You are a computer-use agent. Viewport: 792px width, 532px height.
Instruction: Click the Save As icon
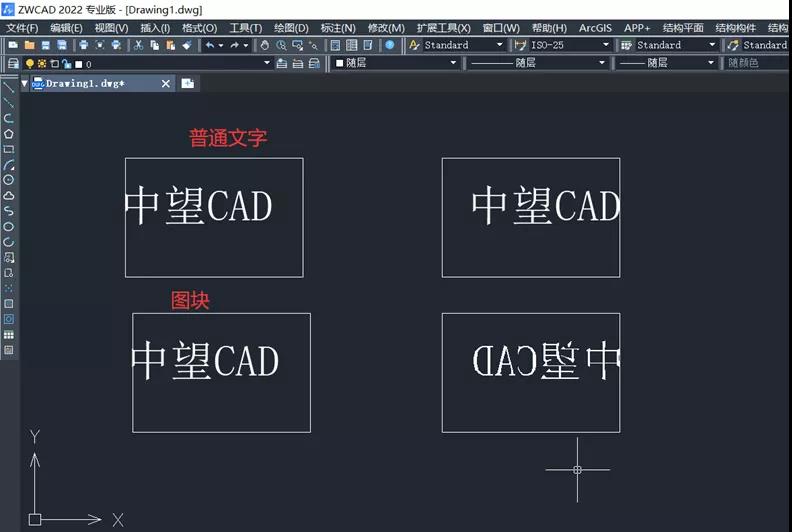(x=62, y=45)
